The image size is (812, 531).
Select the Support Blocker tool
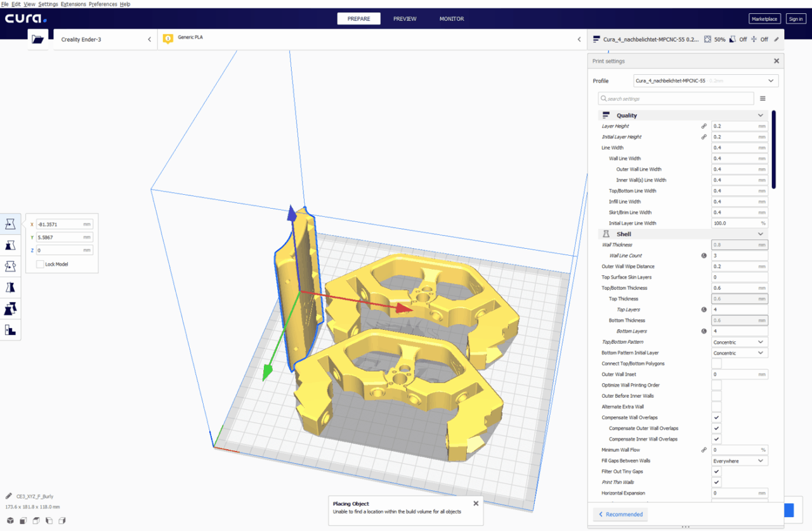[x=10, y=330]
